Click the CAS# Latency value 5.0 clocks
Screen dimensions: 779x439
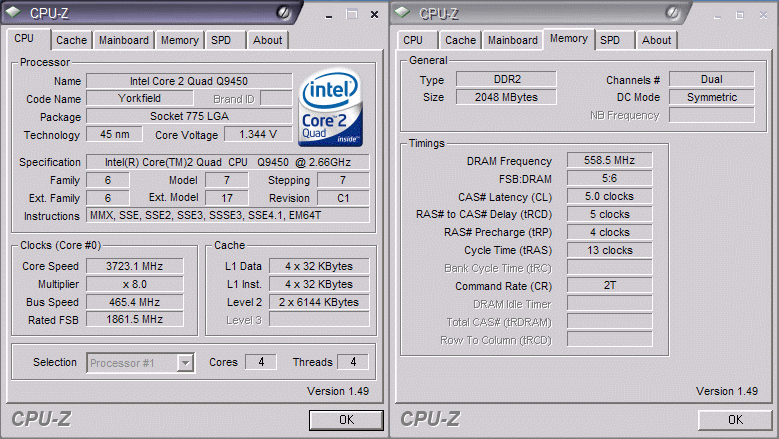pos(610,196)
